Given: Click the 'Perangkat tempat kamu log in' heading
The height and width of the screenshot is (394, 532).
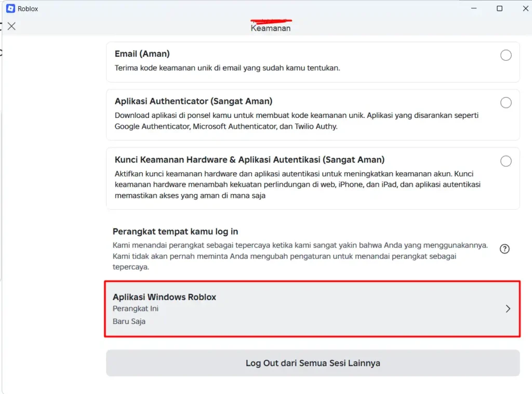Looking at the screenshot, I should point(176,232).
